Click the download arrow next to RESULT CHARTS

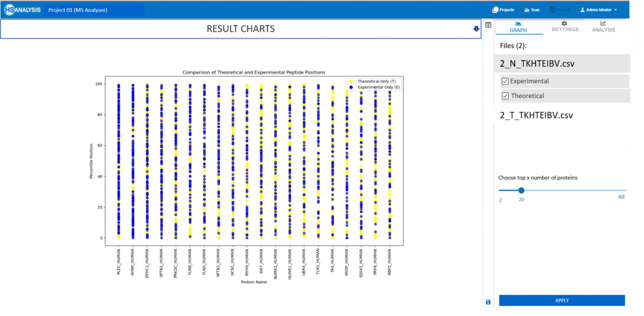pyautogui.click(x=475, y=28)
